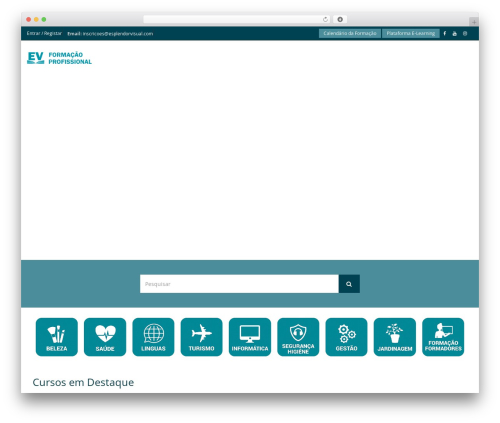Open the Formação Formadores tile
The image size is (500, 423).
443,337
